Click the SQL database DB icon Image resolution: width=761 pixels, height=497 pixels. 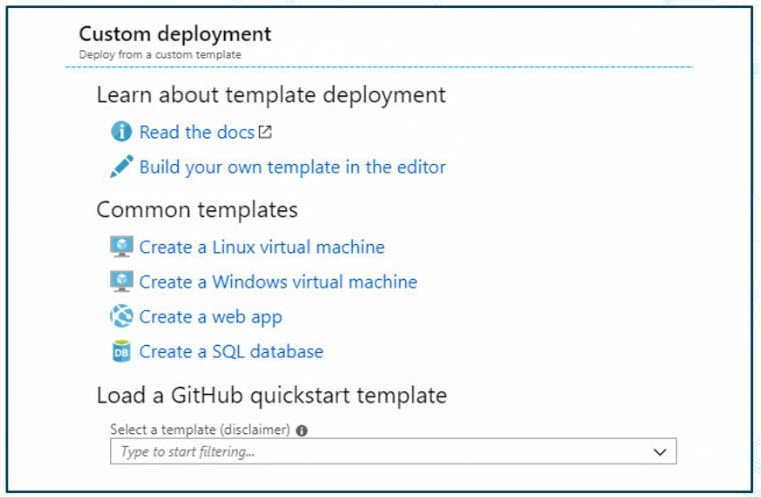(121, 351)
